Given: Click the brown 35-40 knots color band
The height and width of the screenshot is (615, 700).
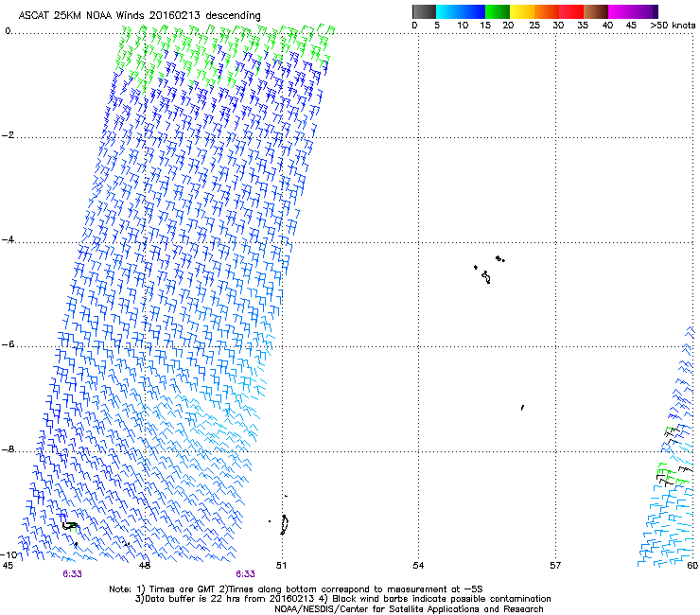Looking at the screenshot, I should (596, 11).
